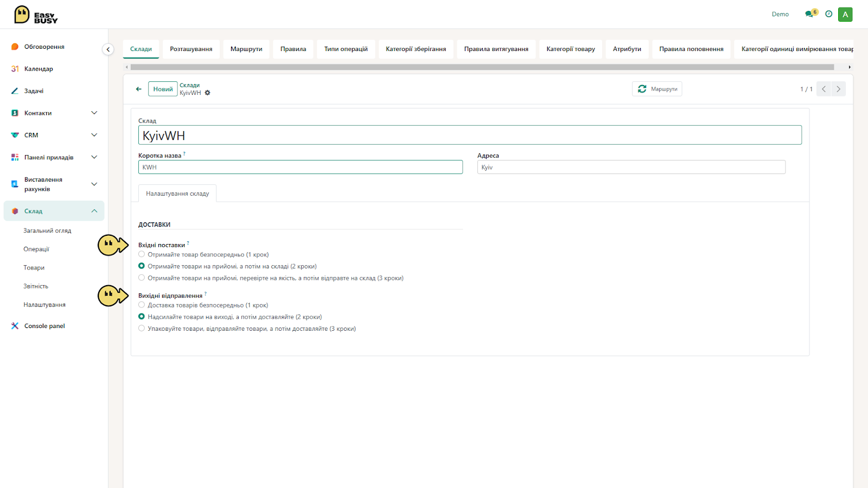Click the EasyBusy logo
Image resolution: width=868 pixels, height=488 pixels.
[36, 15]
